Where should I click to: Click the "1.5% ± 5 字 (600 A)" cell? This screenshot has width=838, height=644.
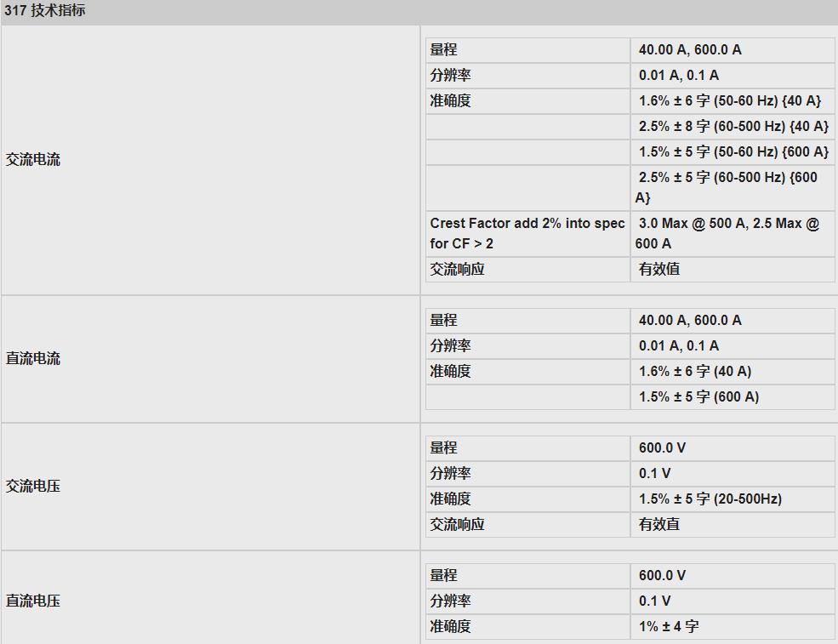tap(698, 397)
